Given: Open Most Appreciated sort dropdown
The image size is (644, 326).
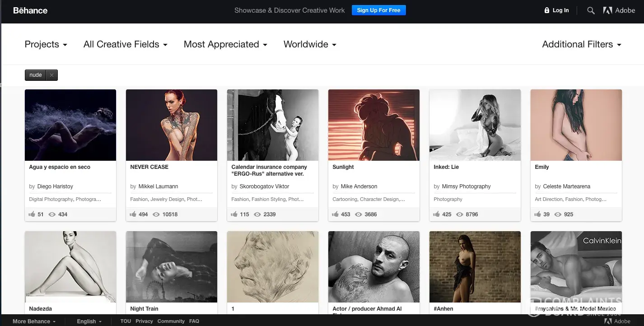Looking at the screenshot, I should [x=225, y=44].
